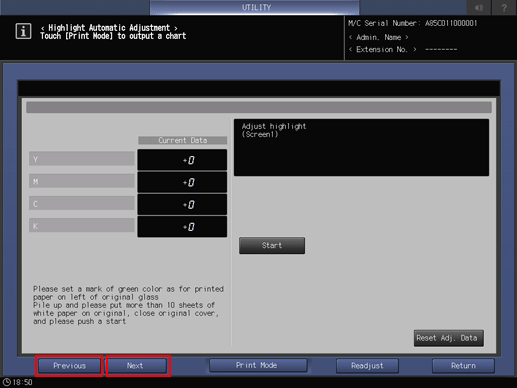Open help with the question mark icon

tap(504, 7)
